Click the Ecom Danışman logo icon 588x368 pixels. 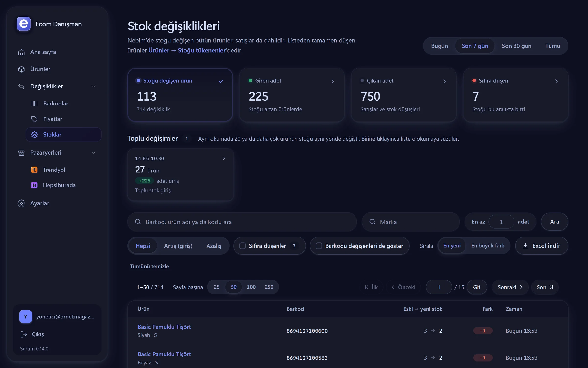(x=24, y=24)
